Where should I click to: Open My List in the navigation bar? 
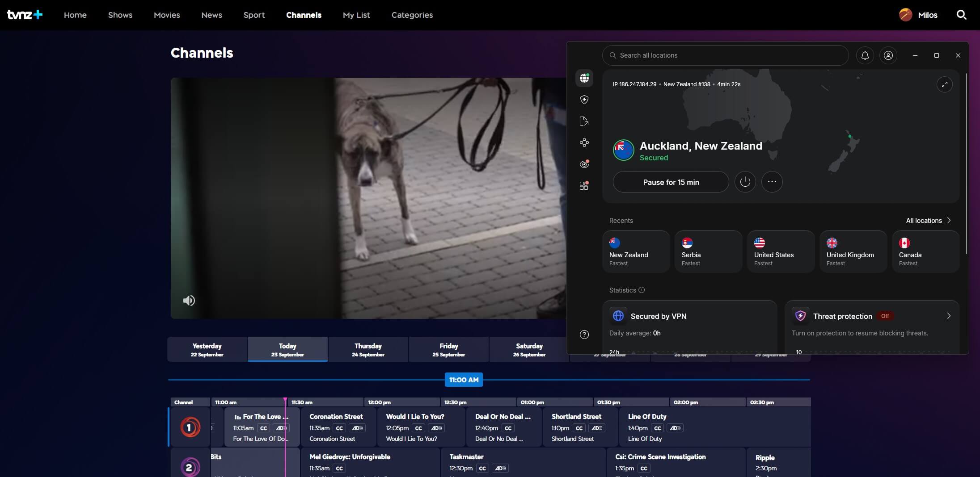pyautogui.click(x=356, y=15)
